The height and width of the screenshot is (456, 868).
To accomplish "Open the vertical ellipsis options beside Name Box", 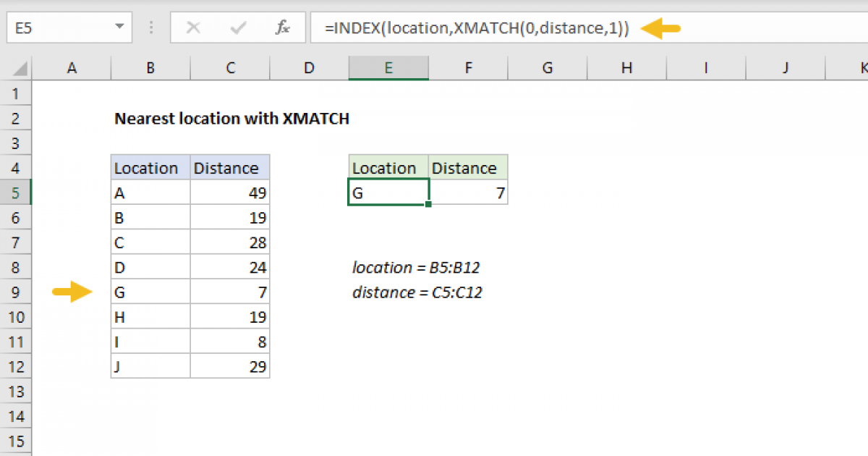I will click(150, 28).
